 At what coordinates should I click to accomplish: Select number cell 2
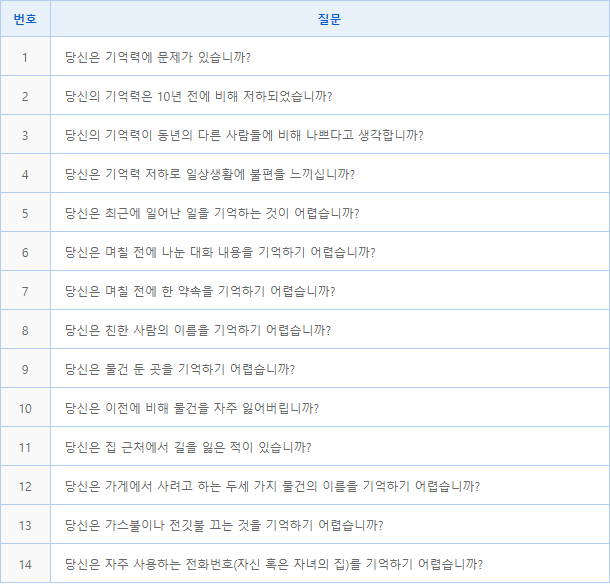coord(25,96)
